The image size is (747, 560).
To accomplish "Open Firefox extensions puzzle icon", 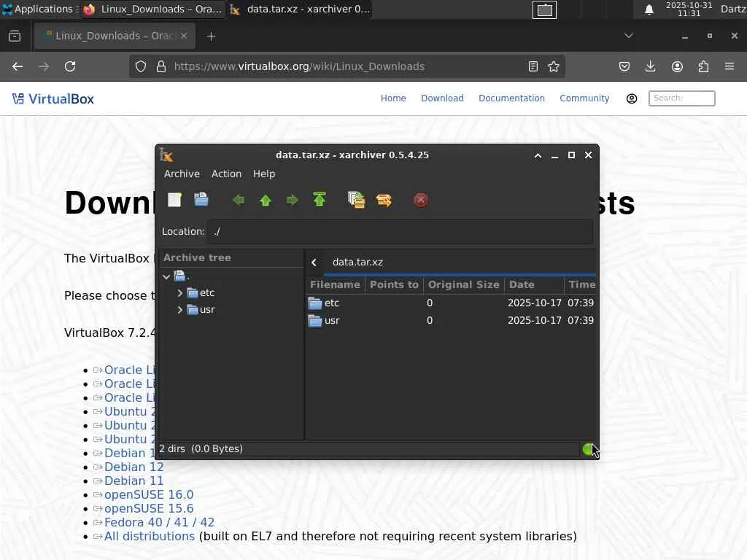I will pyautogui.click(x=703, y=66).
